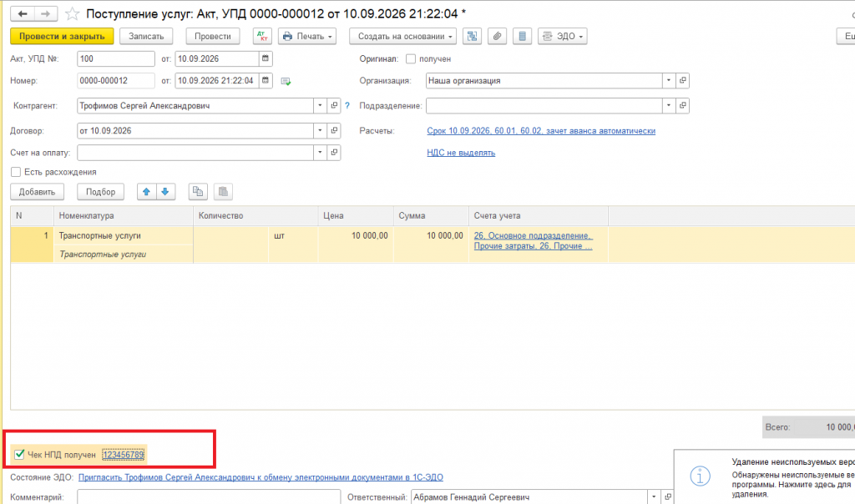Enable the Есть расхождения checkbox
Viewport: 855px width, 504px height.
16,172
